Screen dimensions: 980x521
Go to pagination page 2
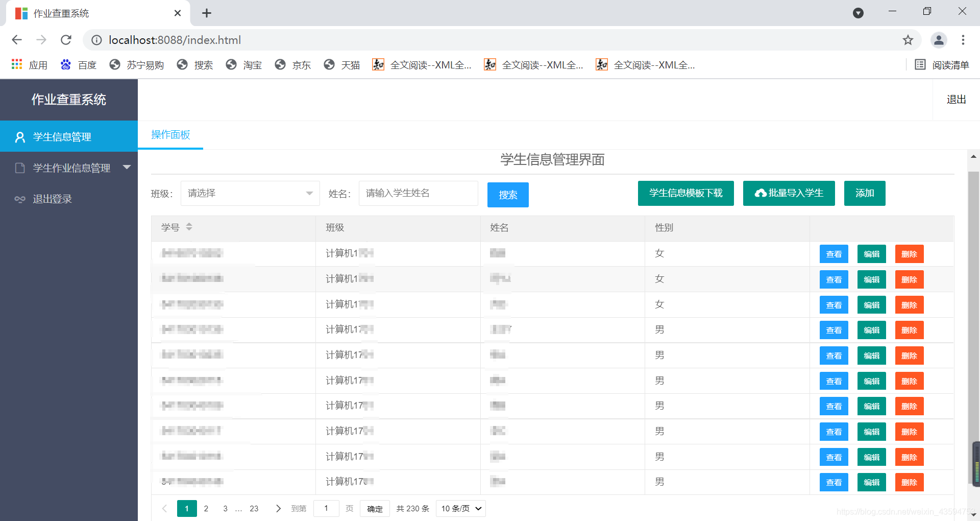point(206,508)
